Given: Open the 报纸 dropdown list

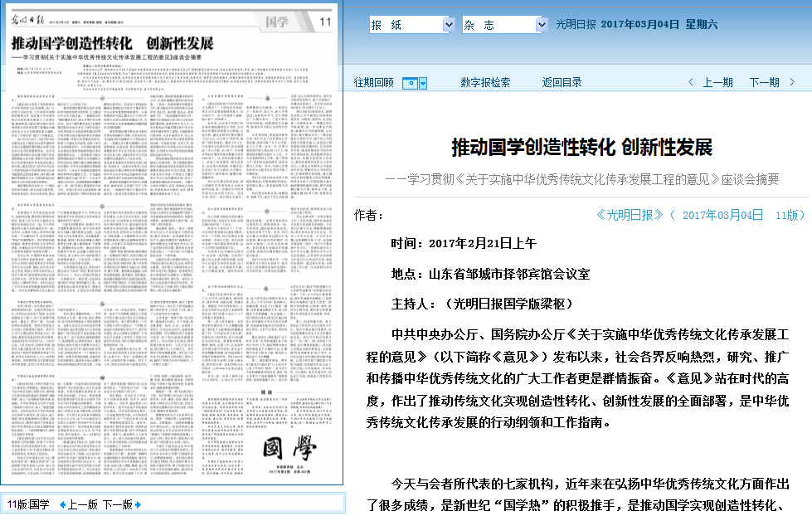Looking at the screenshot, I should (449, 25).
